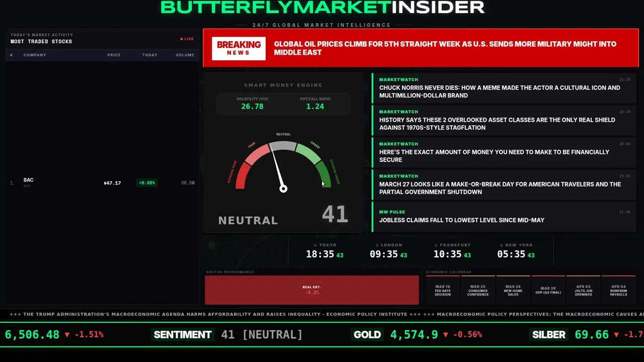Click the Greed gauge segment
This screenshot has height=362, width=644.
click(308, 153)
